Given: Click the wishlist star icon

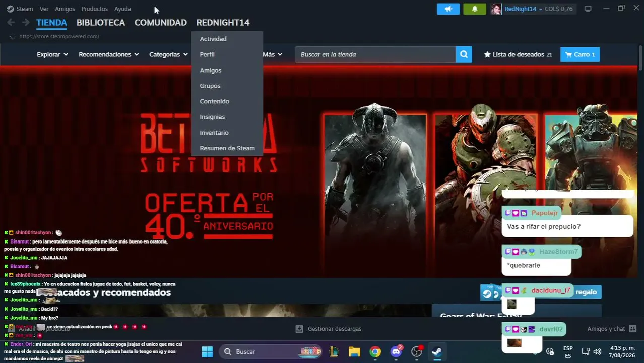Looking at the screenshot, I should pos(487,54).
